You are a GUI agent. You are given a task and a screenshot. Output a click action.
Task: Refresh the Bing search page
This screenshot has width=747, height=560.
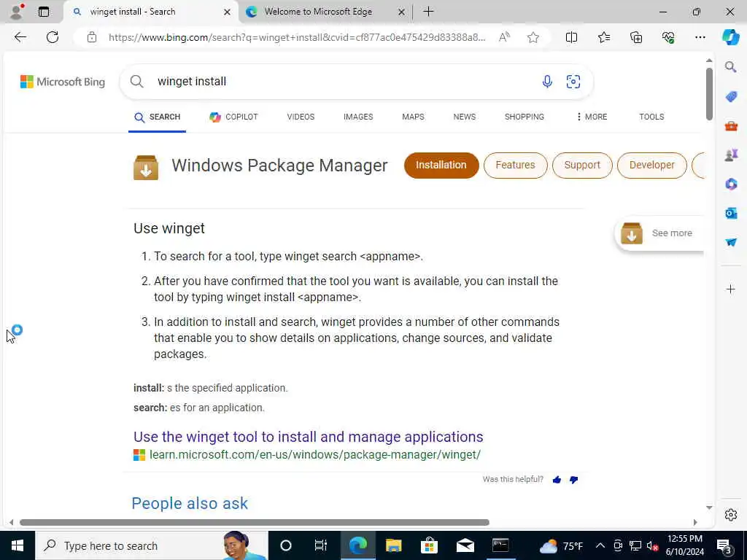(53, 37)
